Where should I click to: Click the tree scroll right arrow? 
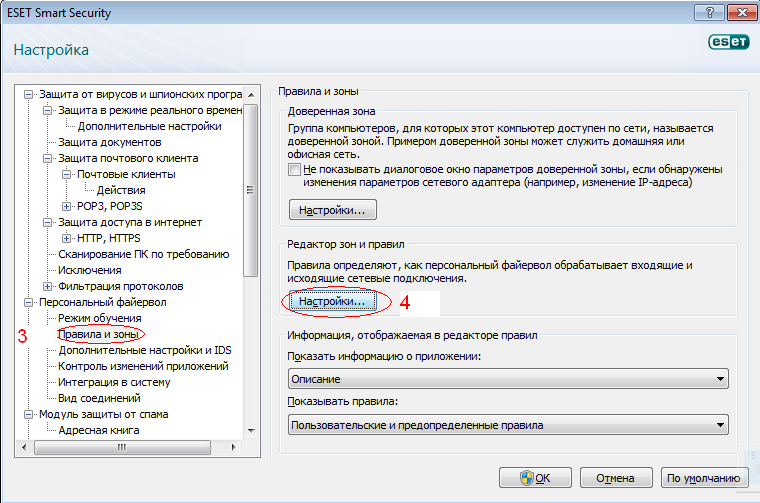234,447
